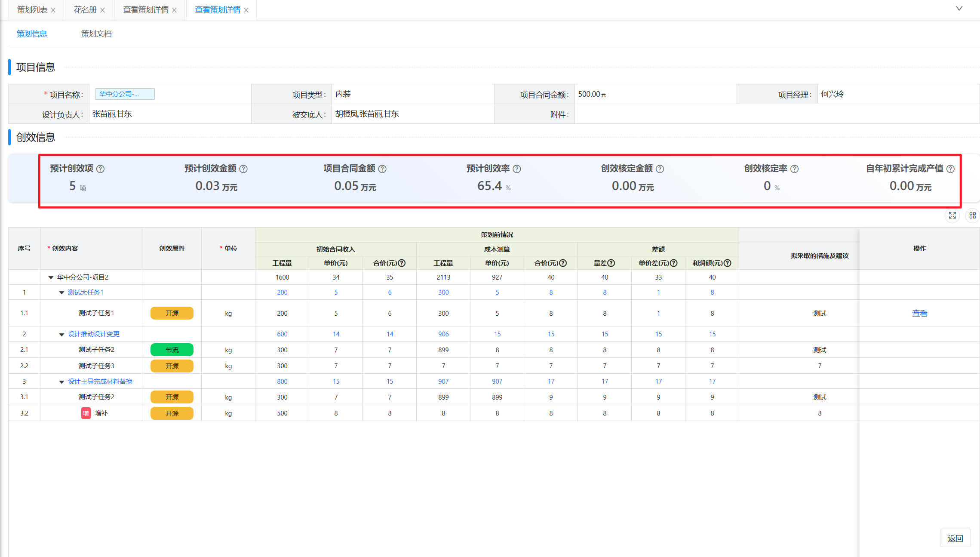Click 500 工程量 in row 3.2

(282, 413)
